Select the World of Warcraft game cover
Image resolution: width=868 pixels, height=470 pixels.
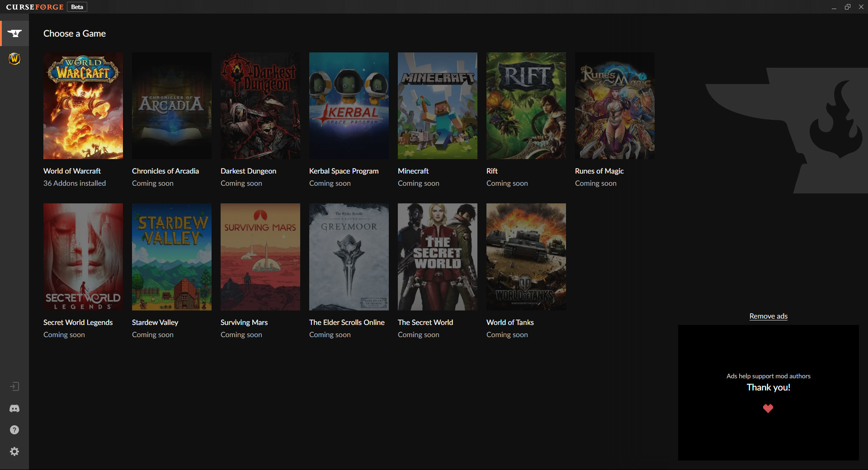click(x=83, y=106)
